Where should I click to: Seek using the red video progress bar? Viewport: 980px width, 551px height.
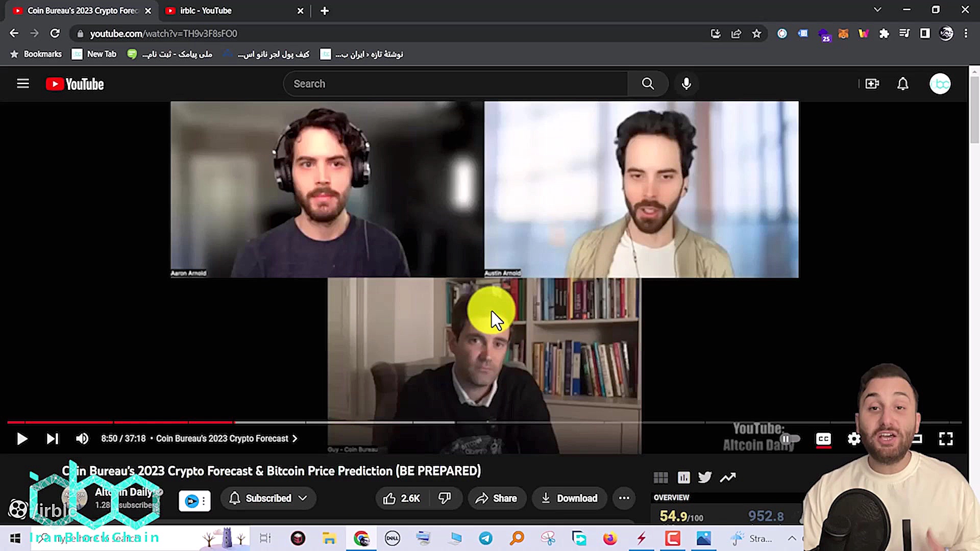tap(120, 422)
